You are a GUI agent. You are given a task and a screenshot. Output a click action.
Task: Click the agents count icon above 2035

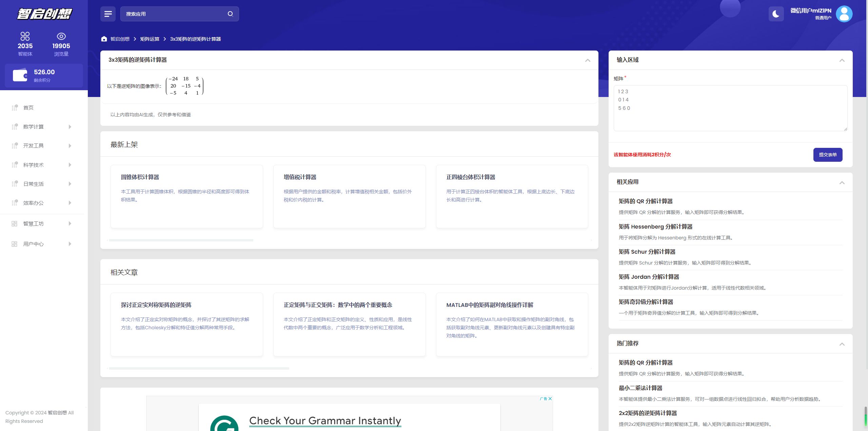(x=25, y=36)
